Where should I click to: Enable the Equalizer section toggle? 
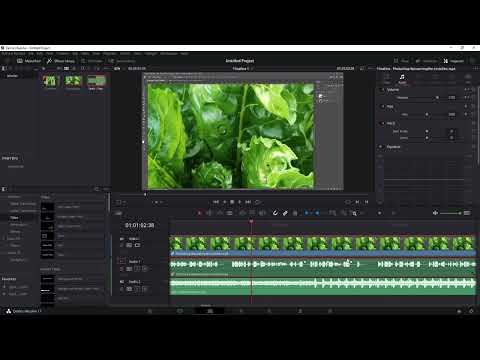[x=381, y=147]
